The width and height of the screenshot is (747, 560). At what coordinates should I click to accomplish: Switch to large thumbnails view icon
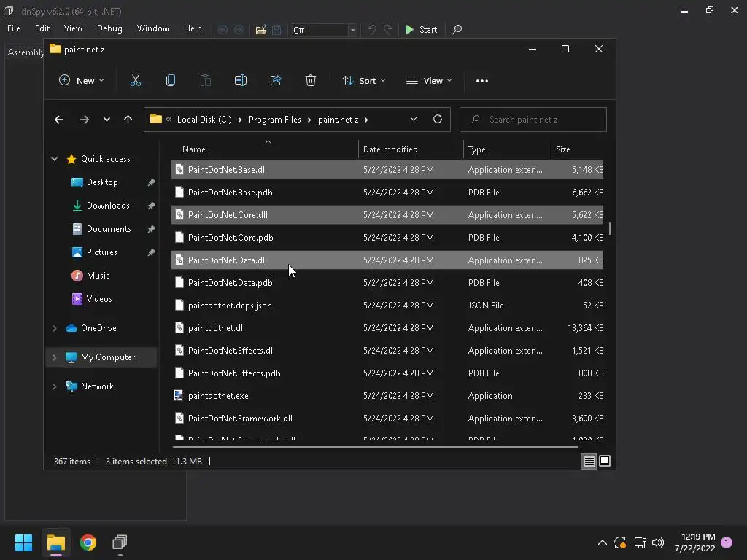pyautogui.click(x=605, y=461)
